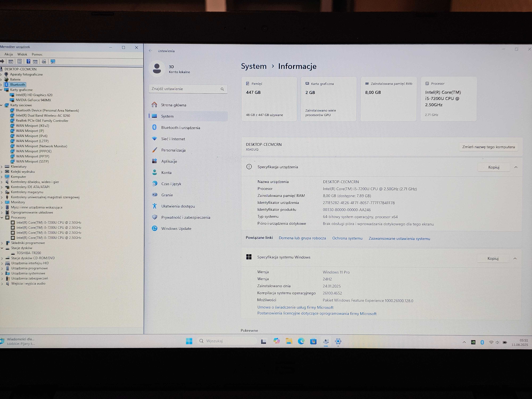Collapse the Specyfikacja urządzenia section
Viewport: 532px width, 399px height.
pos(516,167)
